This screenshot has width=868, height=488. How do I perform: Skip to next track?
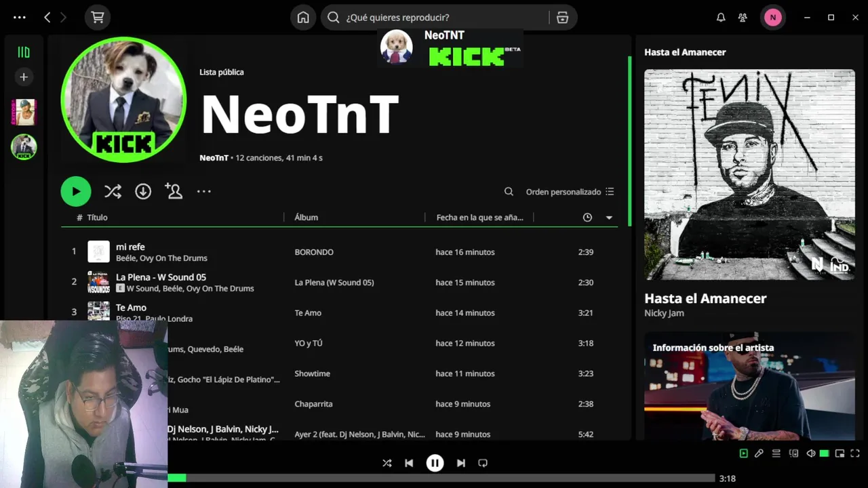click(x=460, y=463)
